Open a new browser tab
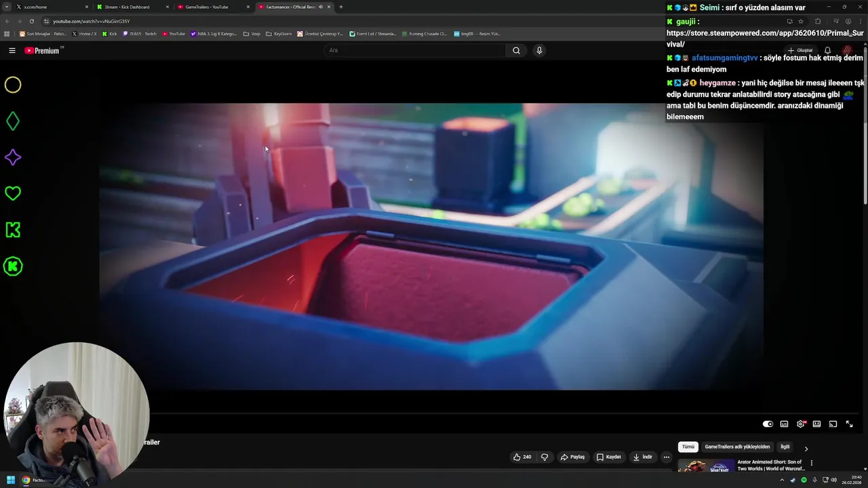The height and width of the screenshot is (488, 868). coord(340,7)
